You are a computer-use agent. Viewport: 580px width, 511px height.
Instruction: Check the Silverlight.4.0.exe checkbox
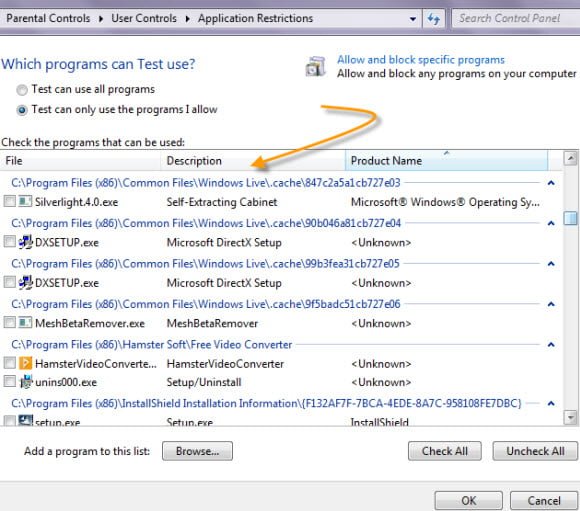click(x=9, y=202)
